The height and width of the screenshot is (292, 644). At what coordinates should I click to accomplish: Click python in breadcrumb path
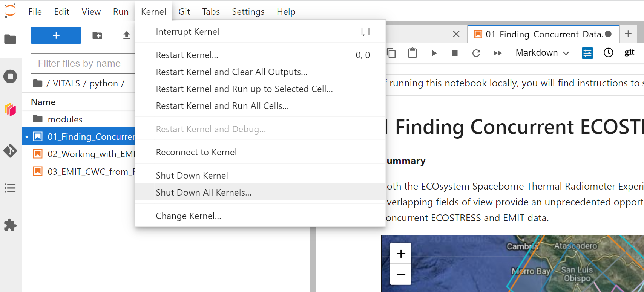[104, 83]
